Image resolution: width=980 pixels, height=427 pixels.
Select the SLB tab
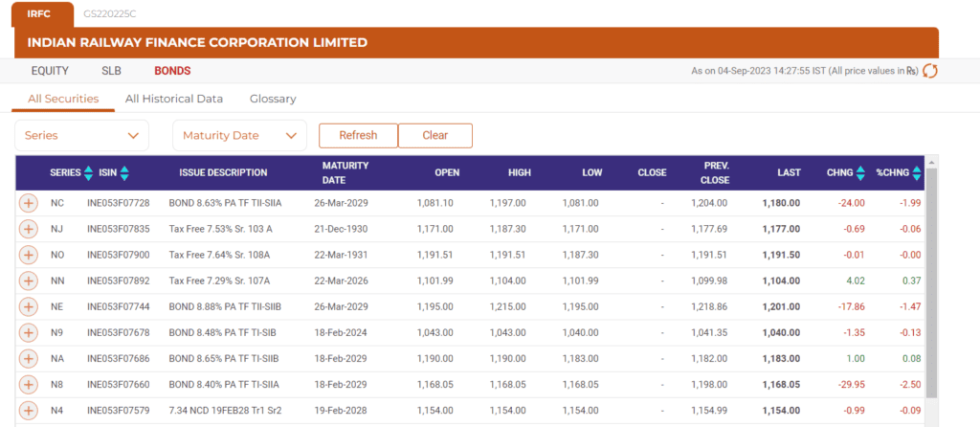[111, 71]
